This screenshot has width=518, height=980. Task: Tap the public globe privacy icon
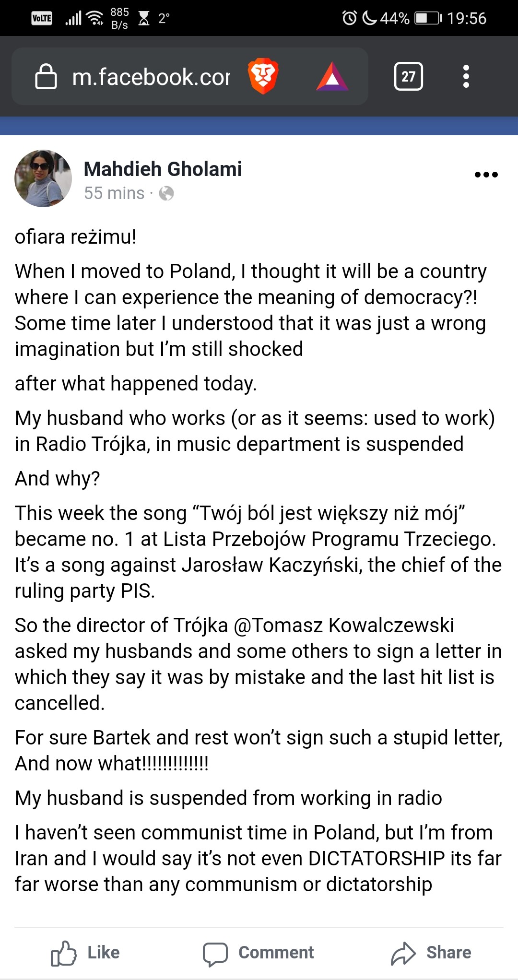click(166, 193)
